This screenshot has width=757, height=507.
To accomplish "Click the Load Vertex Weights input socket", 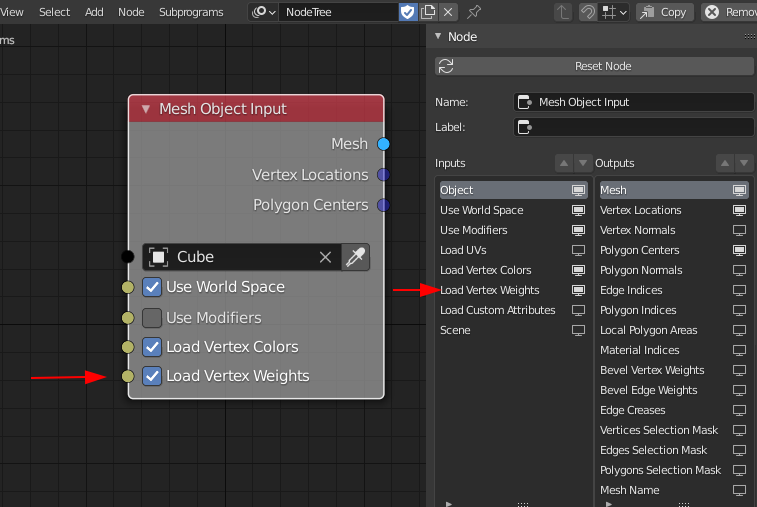I will point(127,376).
